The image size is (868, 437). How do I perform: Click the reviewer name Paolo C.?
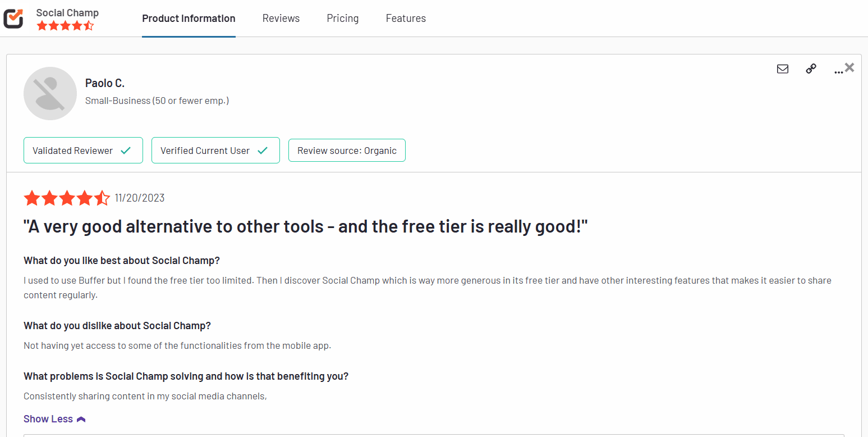tap(104, 82)
